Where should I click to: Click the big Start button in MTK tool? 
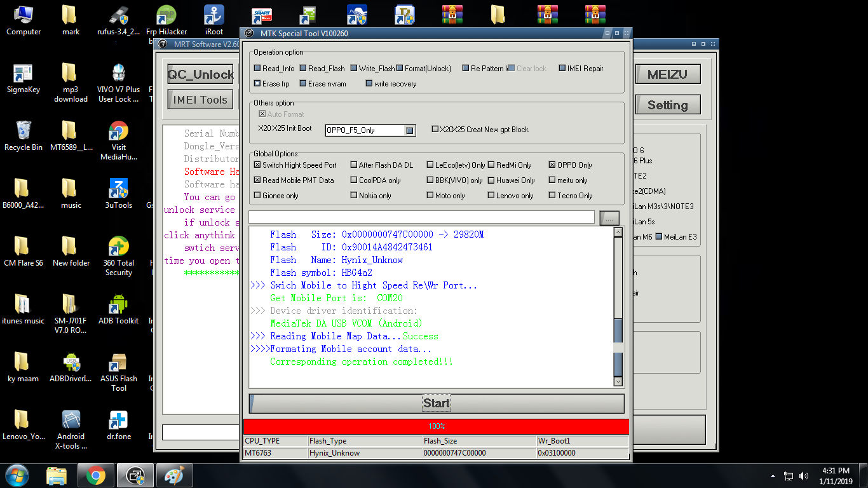(437, 403)
